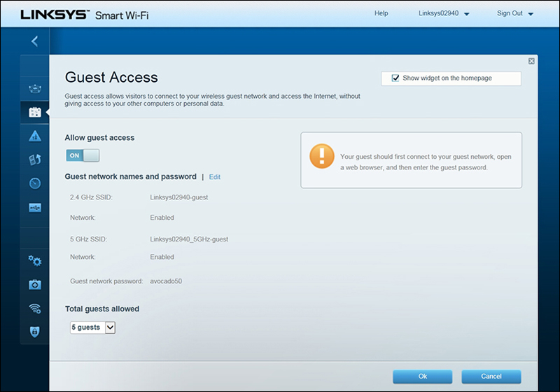Open Troubleshooting camera icon

34,284
